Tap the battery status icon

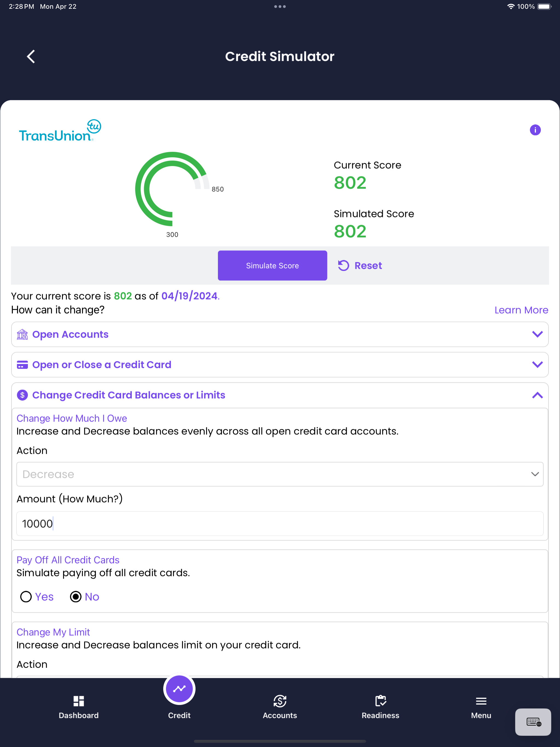pyautogui.click(x=544, y=6)
